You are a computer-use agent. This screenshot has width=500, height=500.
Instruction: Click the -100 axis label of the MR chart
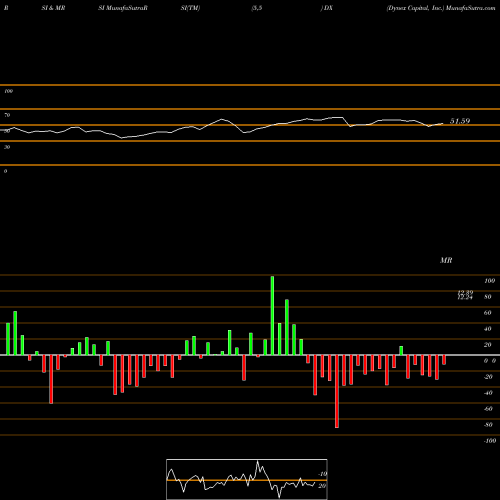click(489, 441)
